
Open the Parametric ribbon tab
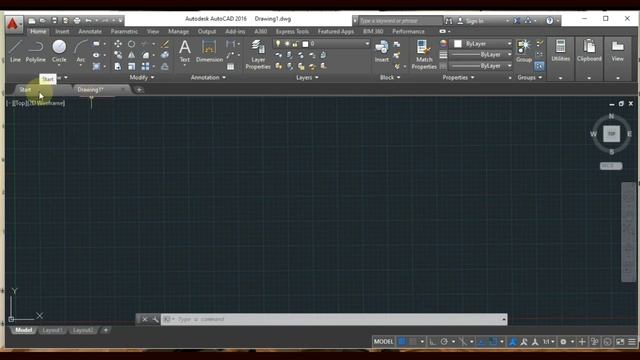(124, 31)
